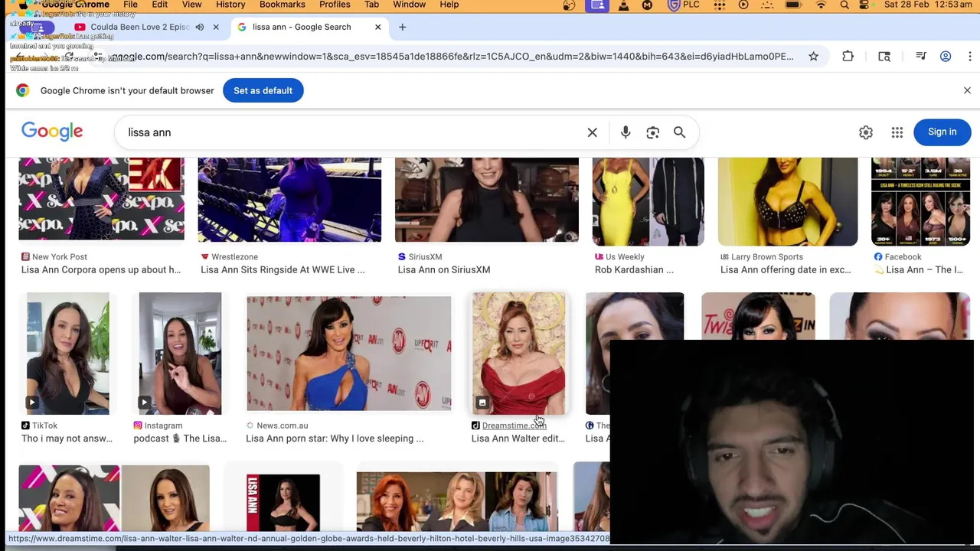Select the SiriusXM studio thumbnail
This screenshot has height=551, width=980.
tap(487, 200)
